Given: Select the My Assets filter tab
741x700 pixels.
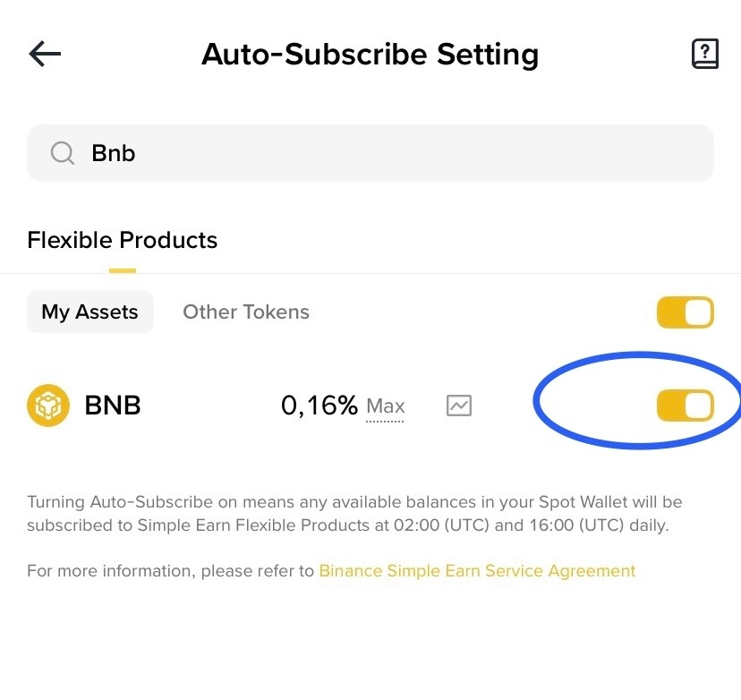Looking at the screenshot, I should (89, 312).
